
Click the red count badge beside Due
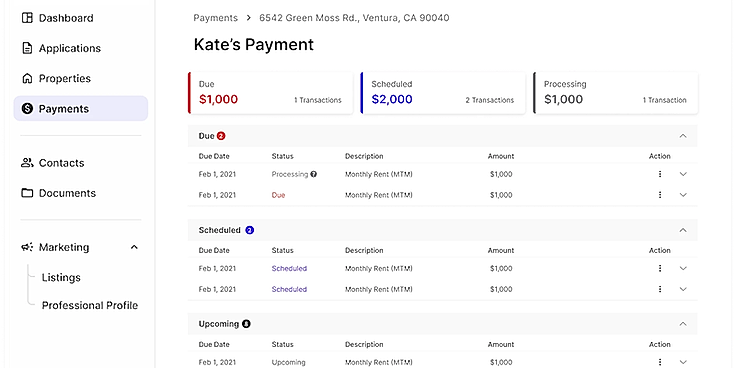point(221,136)
